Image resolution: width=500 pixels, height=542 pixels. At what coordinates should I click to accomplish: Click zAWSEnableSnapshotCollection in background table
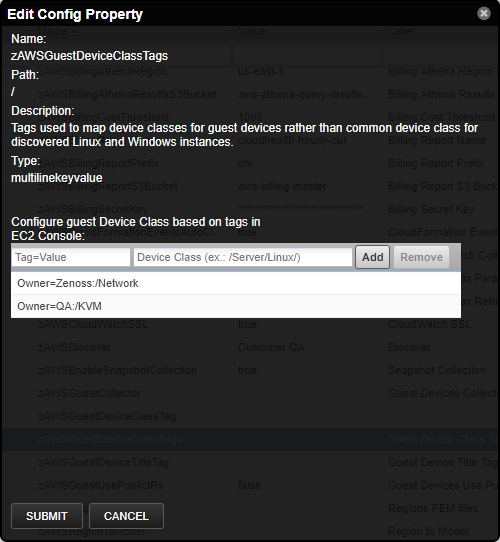117,370
